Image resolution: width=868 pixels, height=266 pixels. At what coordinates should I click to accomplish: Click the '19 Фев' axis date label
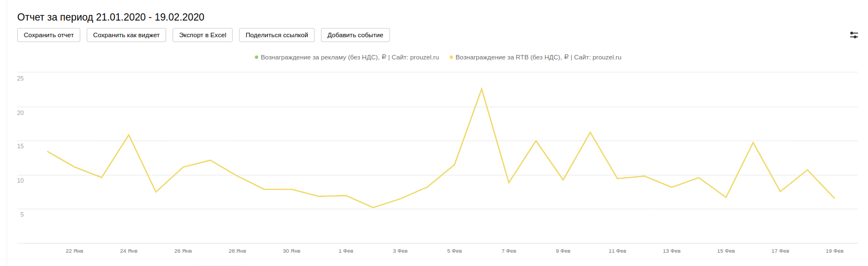coord(835,251)
